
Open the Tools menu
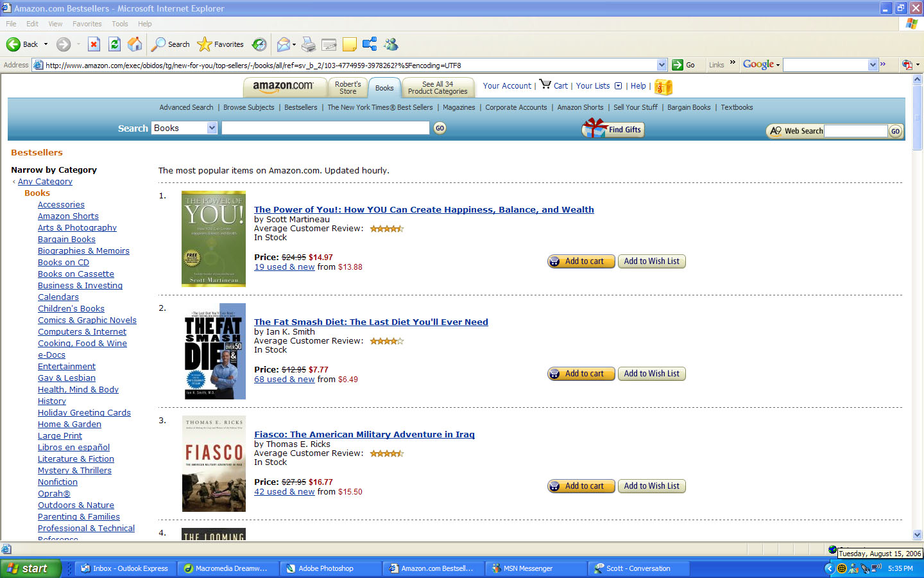point(120,24)
